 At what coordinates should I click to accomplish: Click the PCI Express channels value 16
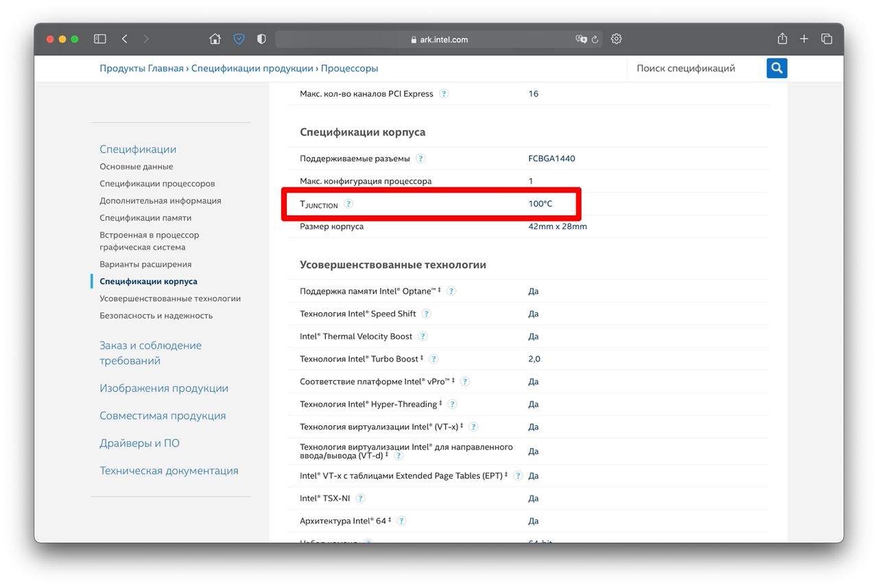pos(533,94)
